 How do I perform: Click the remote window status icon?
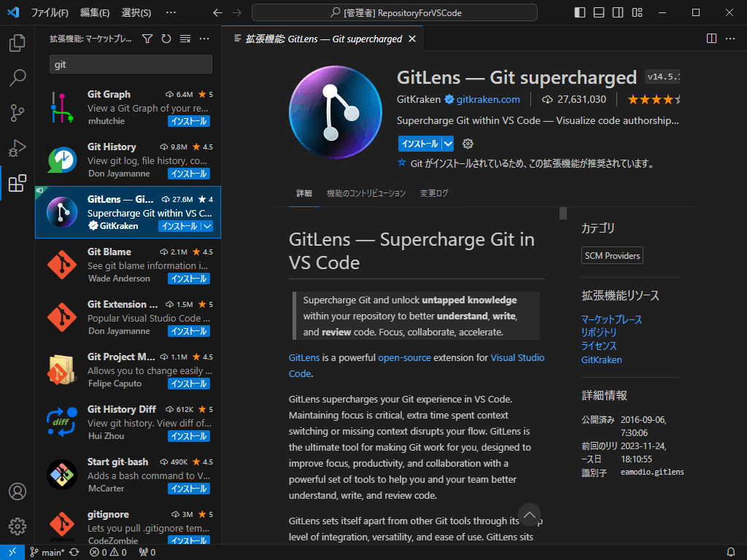[12, 552]
